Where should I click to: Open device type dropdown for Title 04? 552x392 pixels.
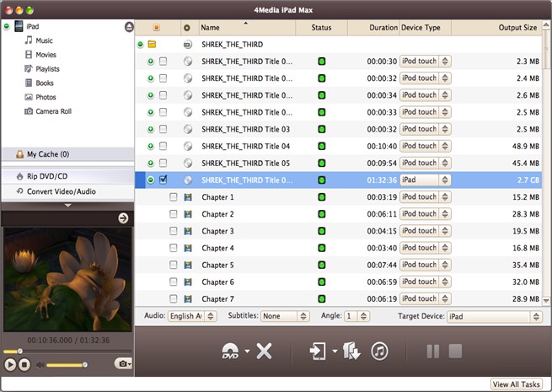[x=426, y=146]
